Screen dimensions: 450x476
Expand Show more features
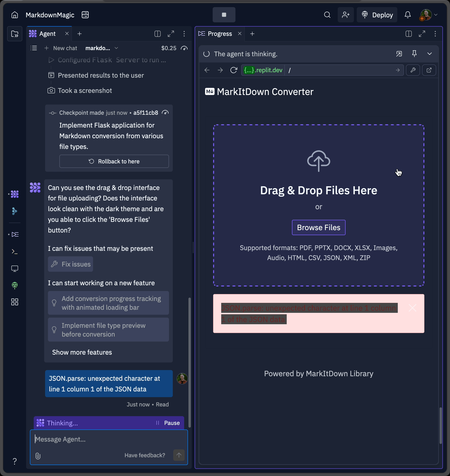click(82, 352)
